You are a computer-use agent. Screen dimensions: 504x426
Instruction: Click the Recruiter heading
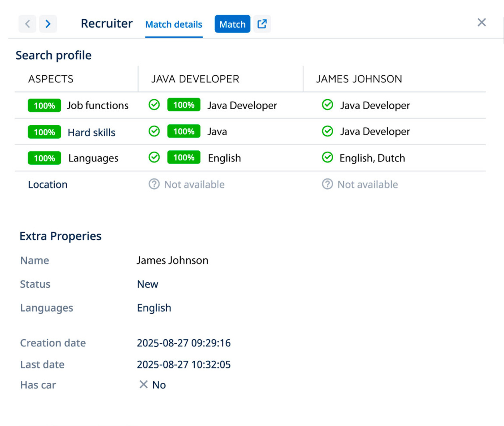pyautogui.click(x=106, y=24)
